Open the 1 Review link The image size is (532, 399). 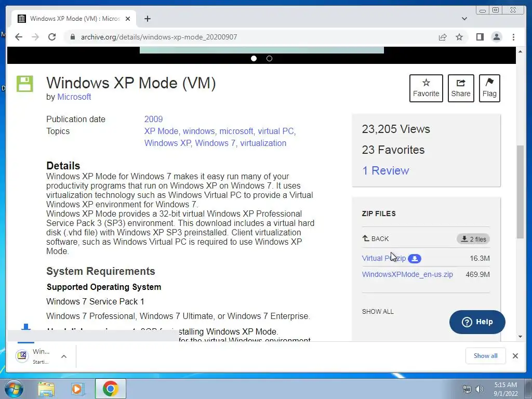click(x=385, y=170)
